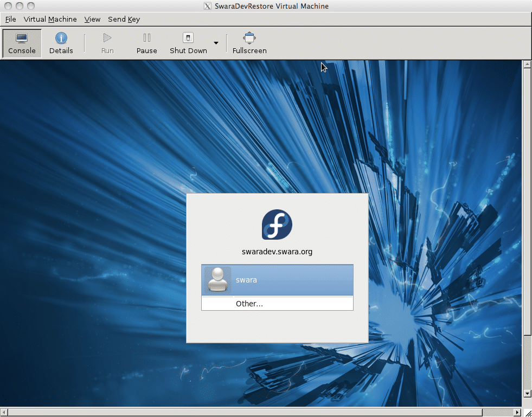Image resolution: width=532 pixels, height=417 pixels.
Task: Open the Details info icon
Action: coord(61,39)
